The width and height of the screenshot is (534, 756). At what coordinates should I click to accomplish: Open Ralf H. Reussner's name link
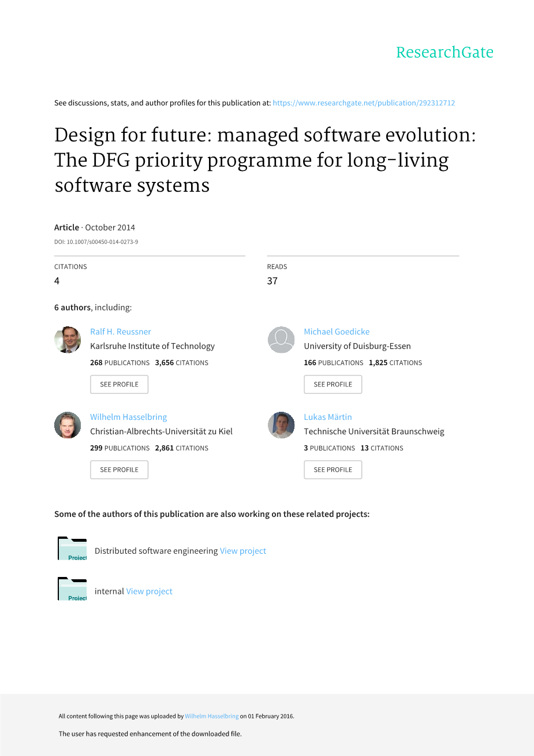tap(121, 332)
